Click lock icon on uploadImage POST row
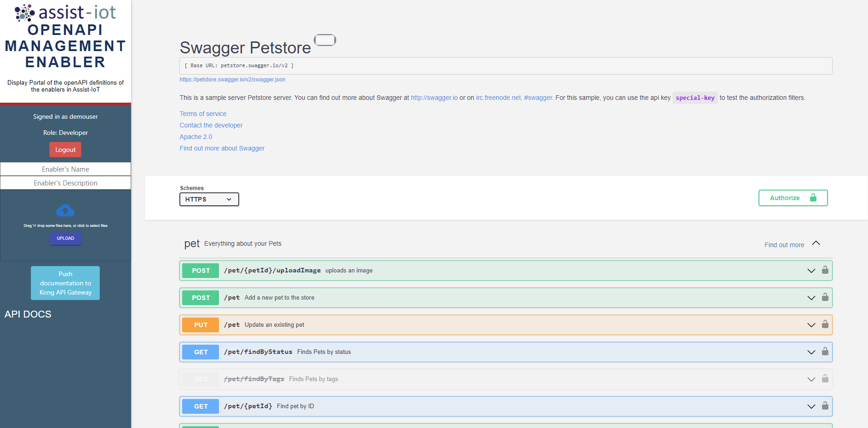 click(825, 270)
